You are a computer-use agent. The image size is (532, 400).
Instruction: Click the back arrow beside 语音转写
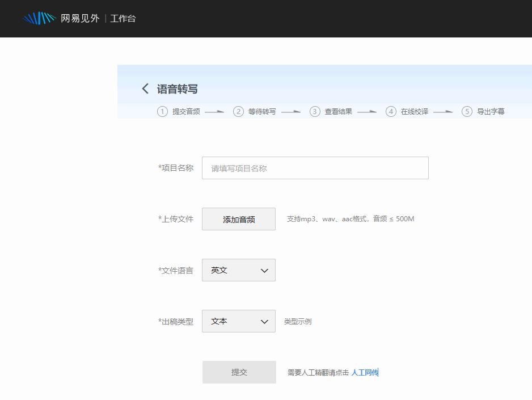pos(145,89)
